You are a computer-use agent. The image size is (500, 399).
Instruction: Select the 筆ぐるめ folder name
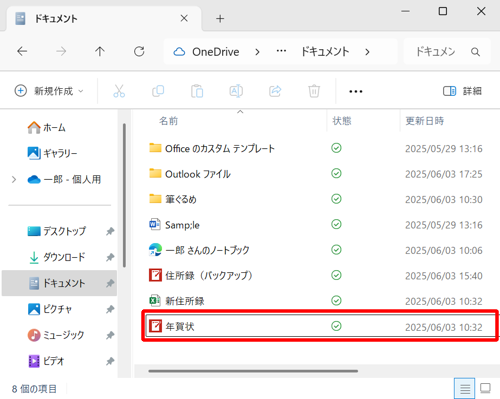[181, 199]
